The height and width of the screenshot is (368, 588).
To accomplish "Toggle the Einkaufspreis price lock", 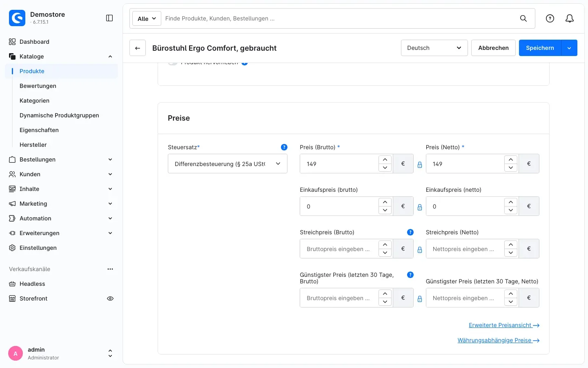I will click(x=420, y=207).
